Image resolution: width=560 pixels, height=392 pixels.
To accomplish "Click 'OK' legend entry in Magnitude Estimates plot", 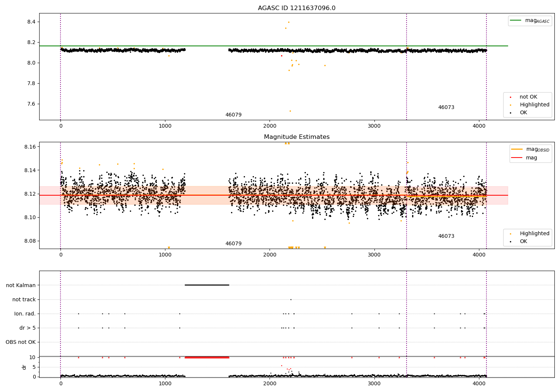I will coord(523,242).
